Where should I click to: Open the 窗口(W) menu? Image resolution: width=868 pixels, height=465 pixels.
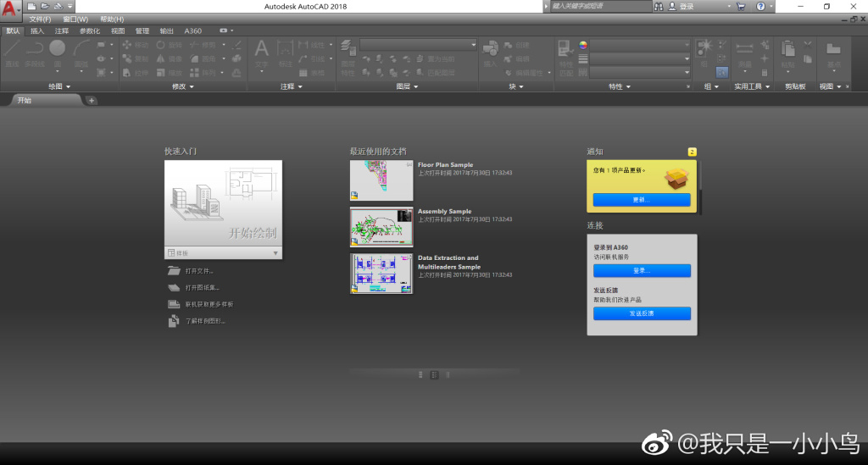tap(75, 19)
